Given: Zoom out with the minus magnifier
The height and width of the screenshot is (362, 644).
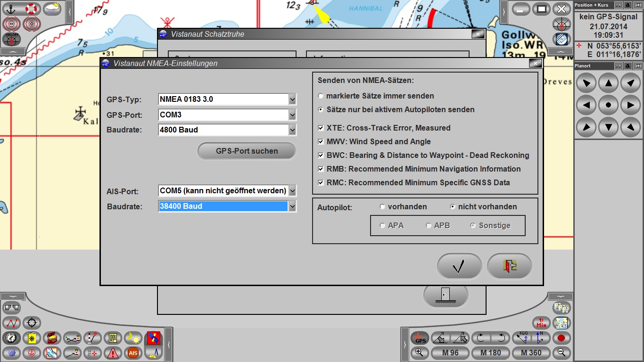Looking at the screenshot, I should tap(561, 353).
